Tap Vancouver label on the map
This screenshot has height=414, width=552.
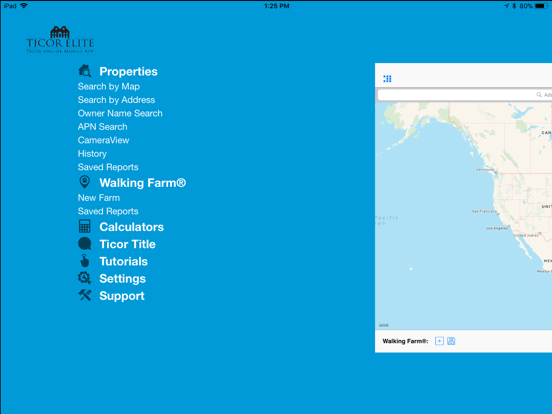click(485, 170)
